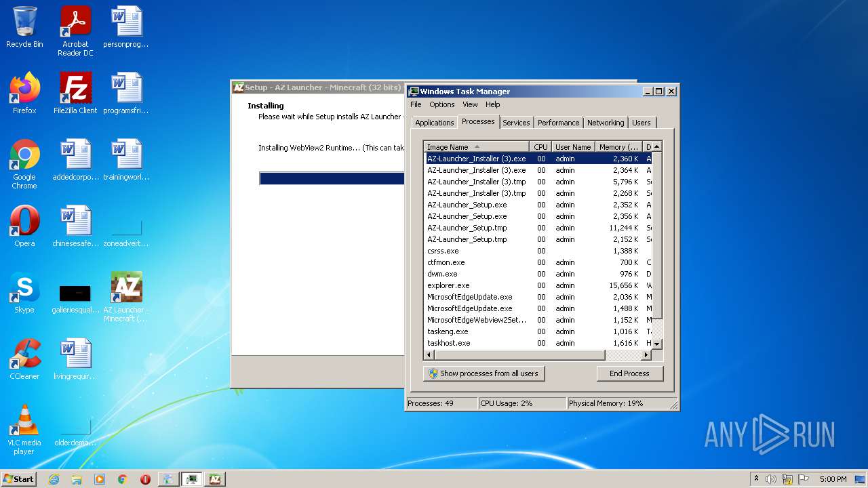Image resolution: width=868 pixels, height=488 pixels.
Task: Sort processes by User Name column
Action: click(x=573, y=147)
